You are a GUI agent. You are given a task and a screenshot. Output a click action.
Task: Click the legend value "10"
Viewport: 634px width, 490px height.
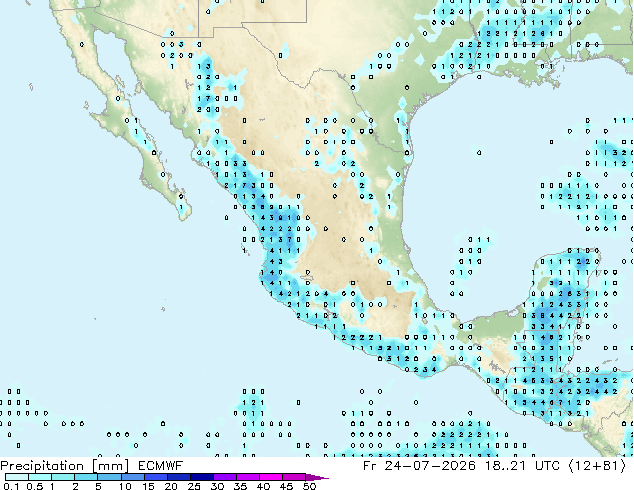(125, 486)
